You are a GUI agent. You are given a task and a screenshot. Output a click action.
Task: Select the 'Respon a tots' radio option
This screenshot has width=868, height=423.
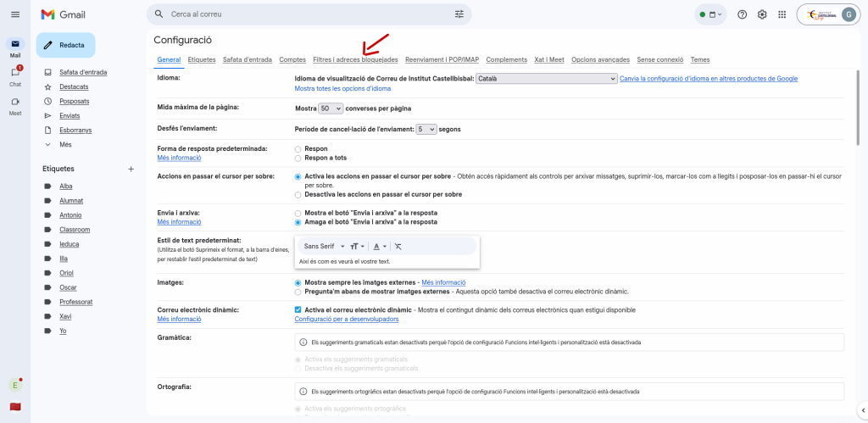coord(298,158)
